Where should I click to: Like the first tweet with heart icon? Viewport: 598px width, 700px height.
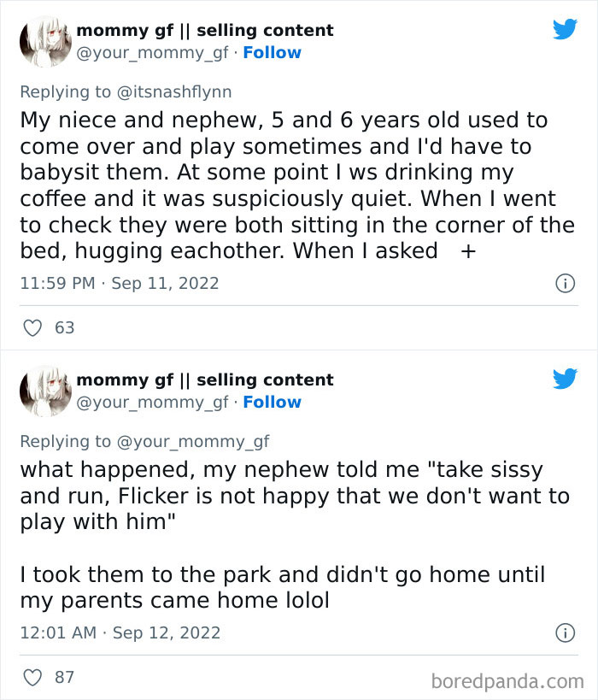(x=32, y=327)
